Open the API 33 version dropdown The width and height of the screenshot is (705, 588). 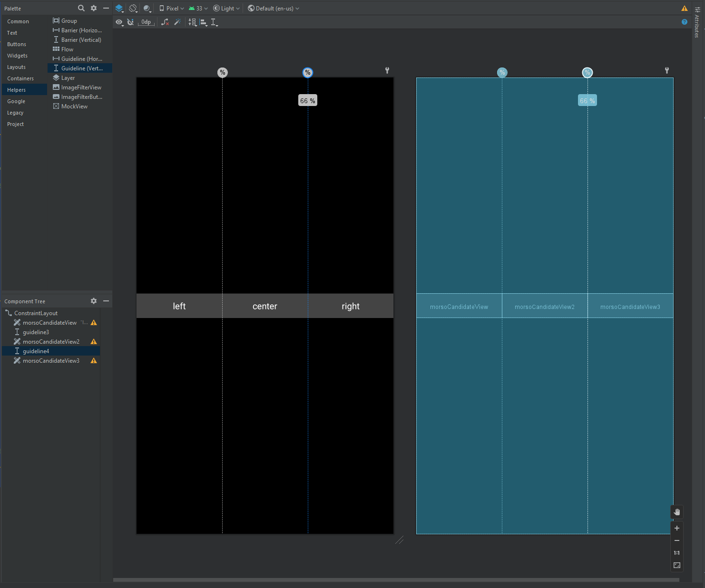coord(198,8)
